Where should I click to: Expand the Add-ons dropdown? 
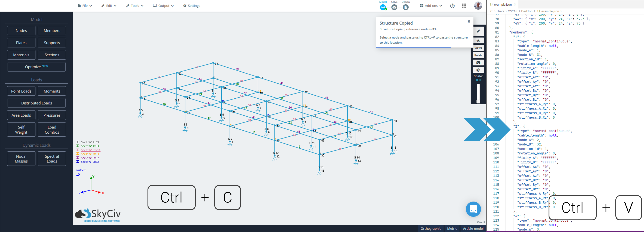[x=431, y=6]
